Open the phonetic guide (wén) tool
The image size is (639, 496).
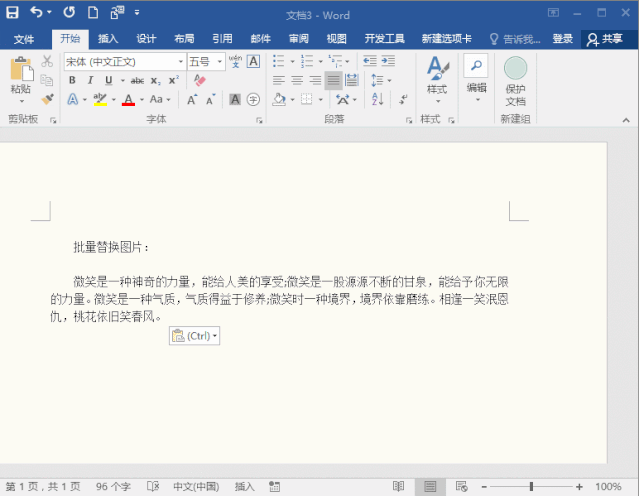pyautogui.click(x=236, y=61)
